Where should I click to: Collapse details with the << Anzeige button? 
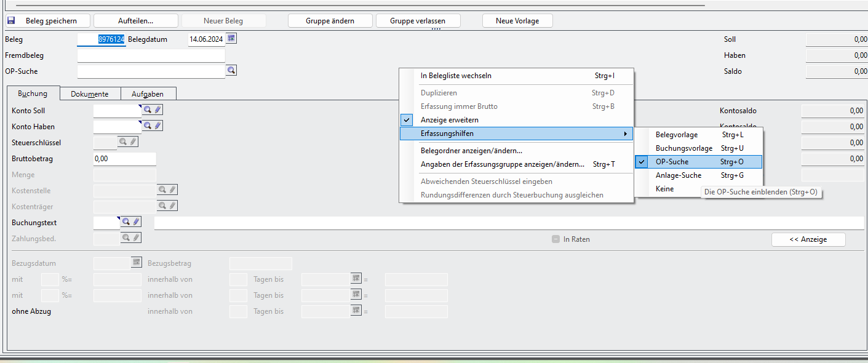pyautogui.click(x=808, y=239)
